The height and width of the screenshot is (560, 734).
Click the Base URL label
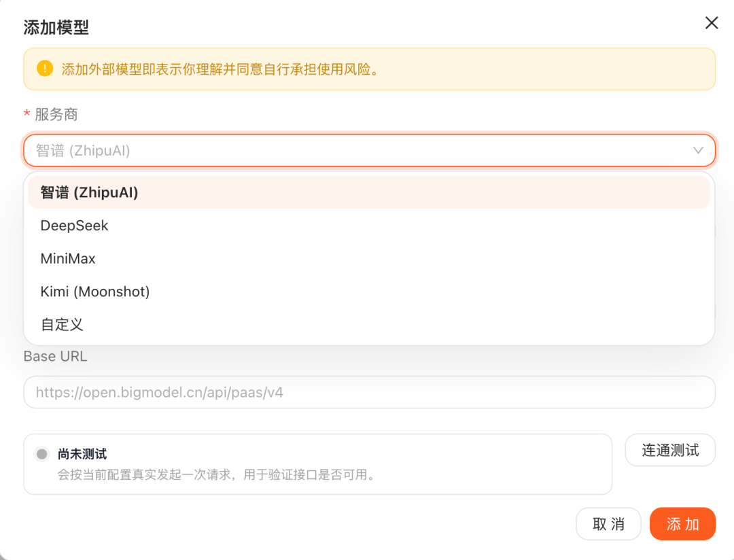coord(55,356)
